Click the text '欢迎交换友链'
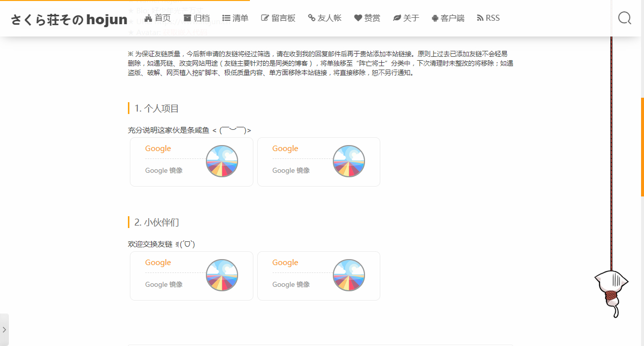644x346 pixels. pyautogui.click(x=150, y=244)
